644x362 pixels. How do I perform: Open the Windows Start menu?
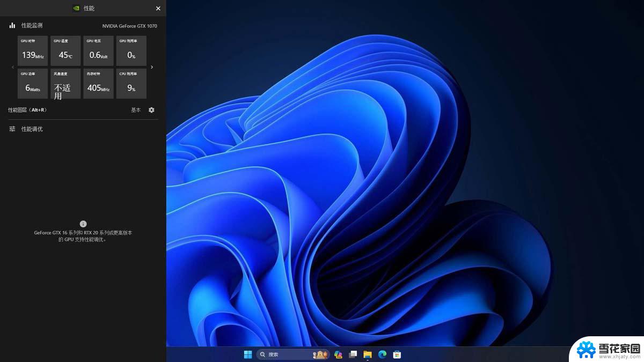[248, 354]
